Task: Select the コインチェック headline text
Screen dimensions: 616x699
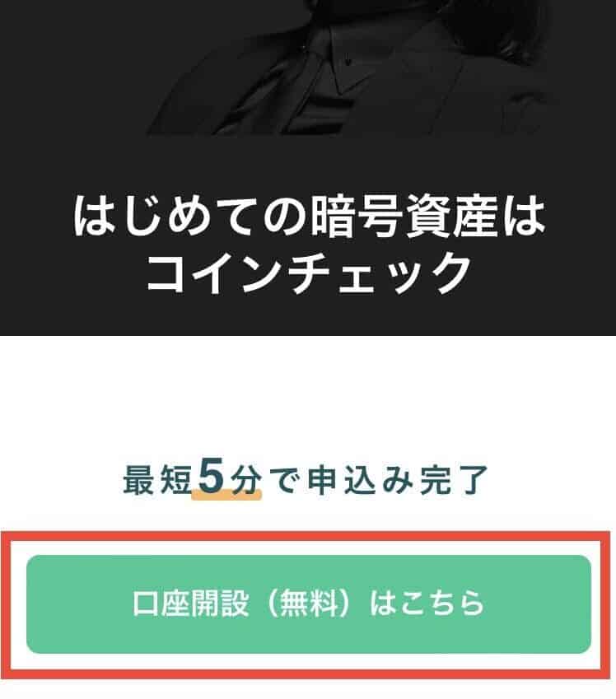Action: click(309, 272)
